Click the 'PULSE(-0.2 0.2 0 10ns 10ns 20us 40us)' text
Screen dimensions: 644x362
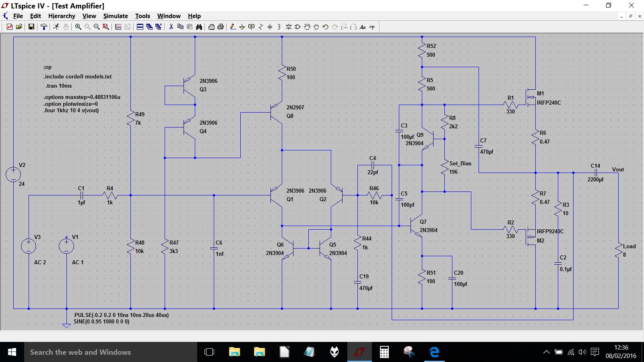(122, 315)
